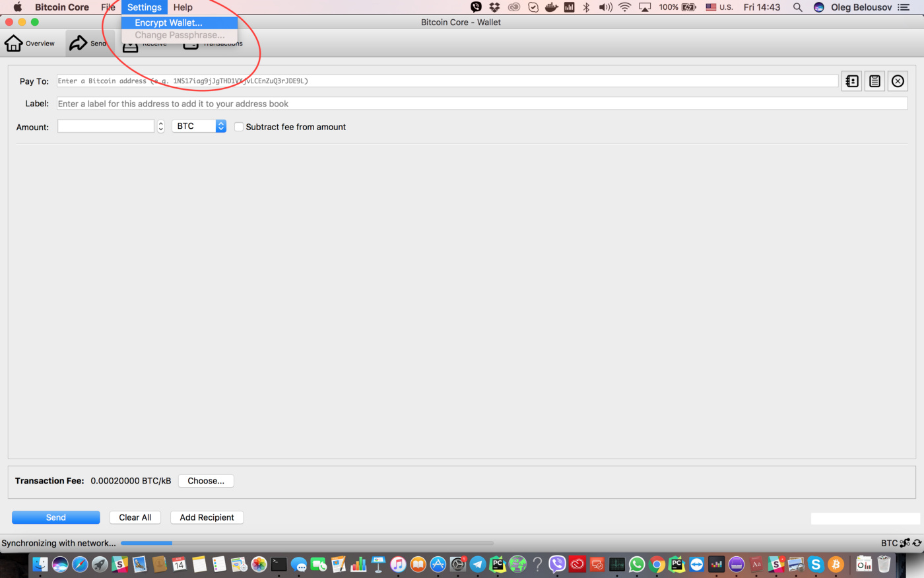Launch Google Chrome from the Dock
The image size is (924, 578).
[657, 565]
